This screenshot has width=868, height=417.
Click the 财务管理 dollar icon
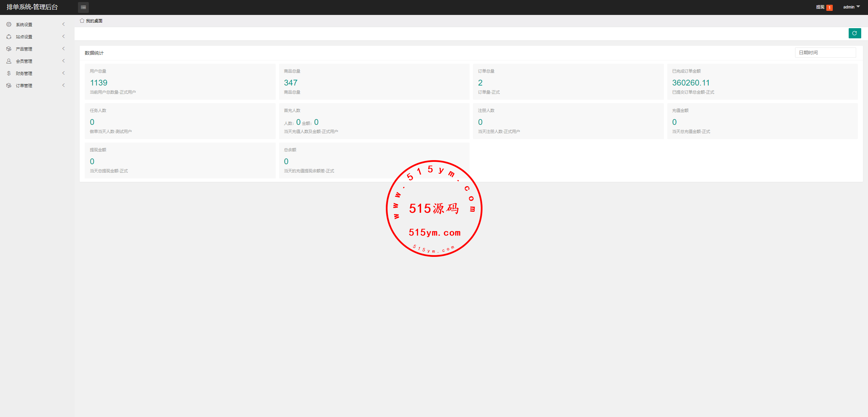pyautogui.click(x=9, y=73)
